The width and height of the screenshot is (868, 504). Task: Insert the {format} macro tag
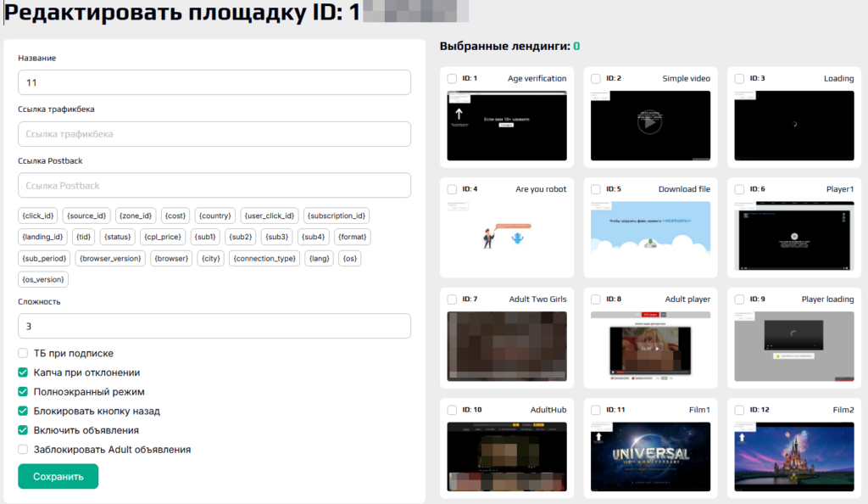click(x=353, y=237)
